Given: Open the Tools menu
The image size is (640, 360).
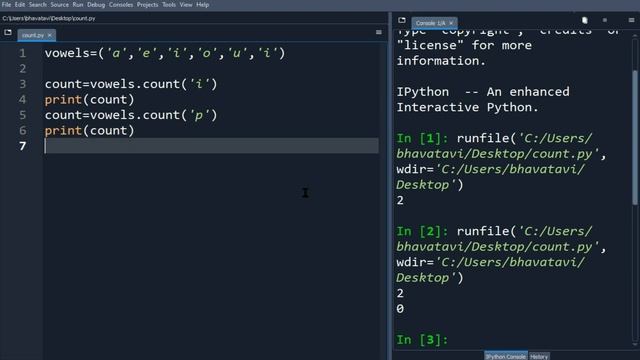Looking at the screenshot, I should [x=169, y=5].
